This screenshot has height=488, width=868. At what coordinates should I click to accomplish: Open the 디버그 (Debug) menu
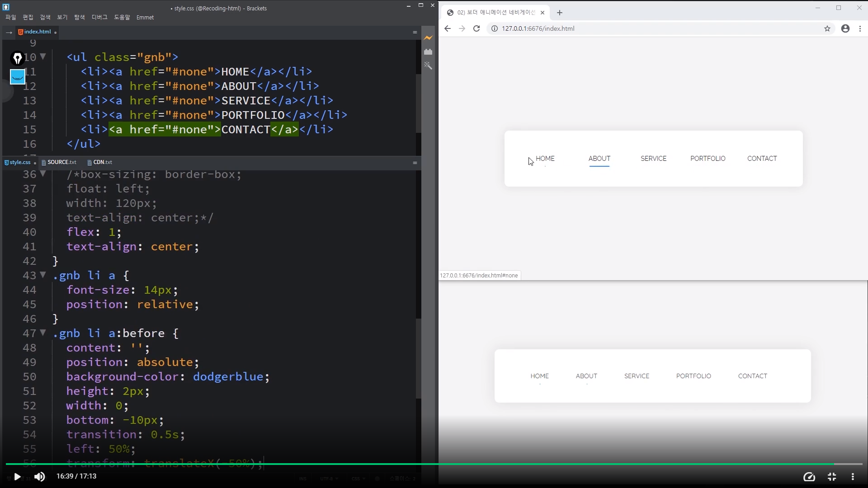pos(99,17)
